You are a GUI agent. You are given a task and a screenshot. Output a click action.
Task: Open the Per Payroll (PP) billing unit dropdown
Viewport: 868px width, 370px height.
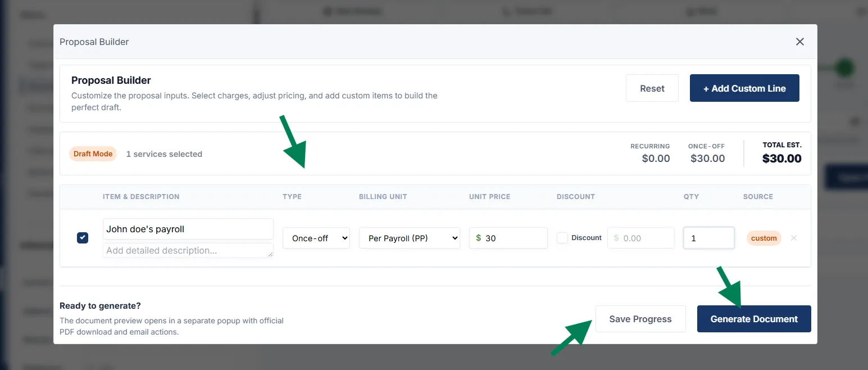tap(410, 238)
